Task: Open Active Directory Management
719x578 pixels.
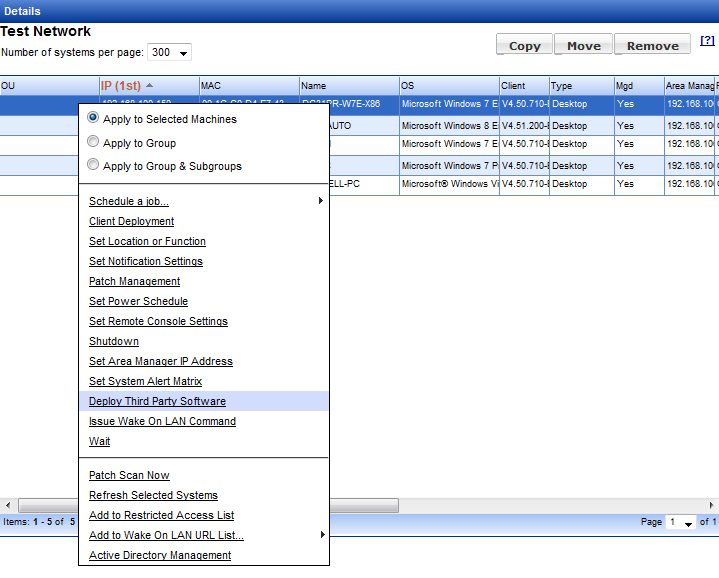Action: tap(160, 555)
